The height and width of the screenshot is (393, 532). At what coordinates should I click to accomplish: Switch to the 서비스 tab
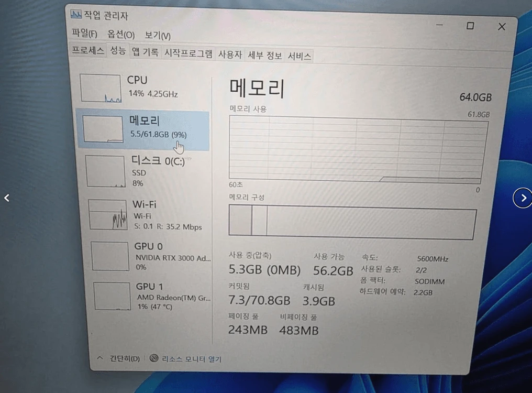pos(300,56)
